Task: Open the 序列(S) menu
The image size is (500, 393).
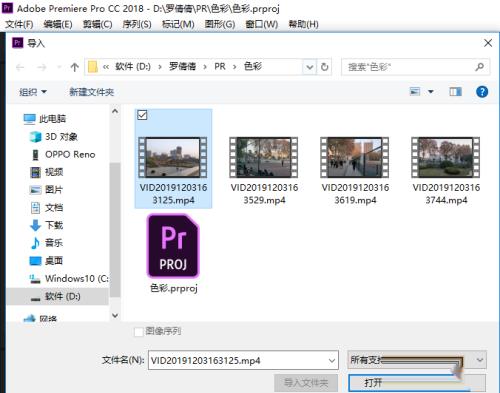Action: (x=137, y=24)
